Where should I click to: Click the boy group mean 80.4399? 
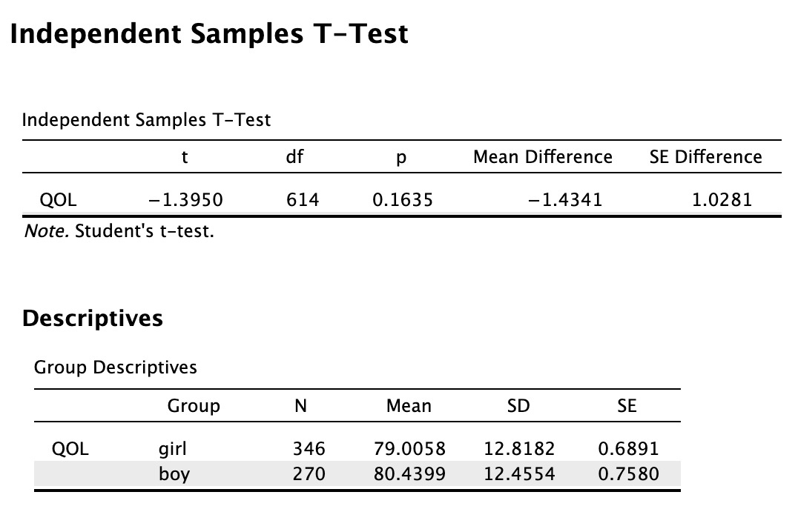click(409, 474)
